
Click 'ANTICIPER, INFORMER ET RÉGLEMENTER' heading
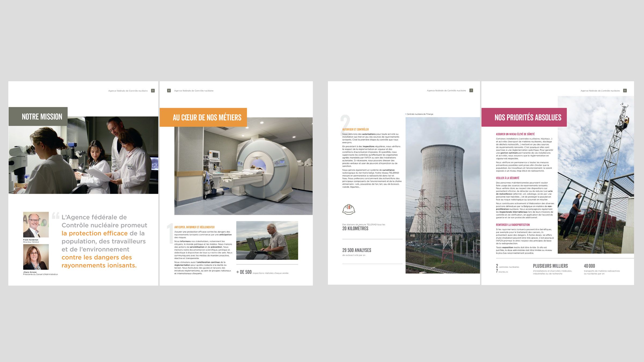click(x=195, y=227)
